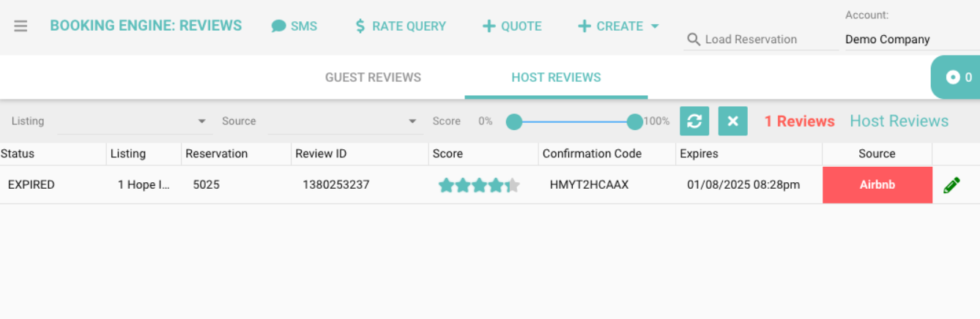Click the Rate Query dollar icon
980x319 pixels.
[360, 26]
